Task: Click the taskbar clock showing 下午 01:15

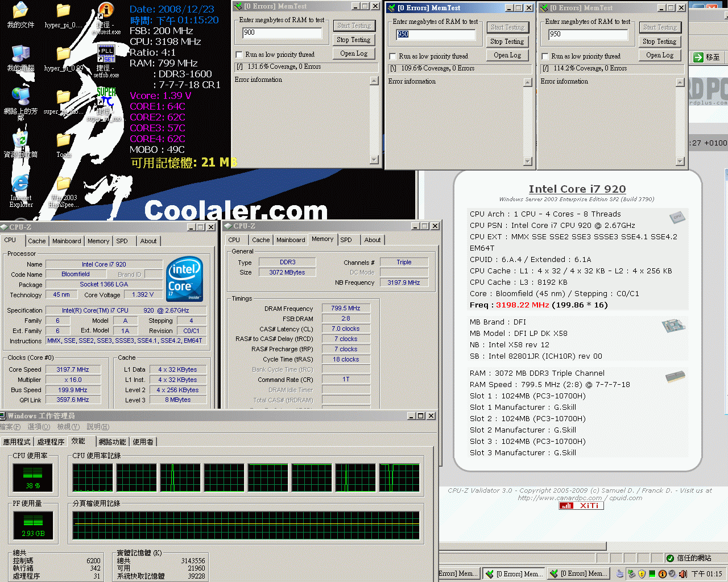Action: click(706, 574)
